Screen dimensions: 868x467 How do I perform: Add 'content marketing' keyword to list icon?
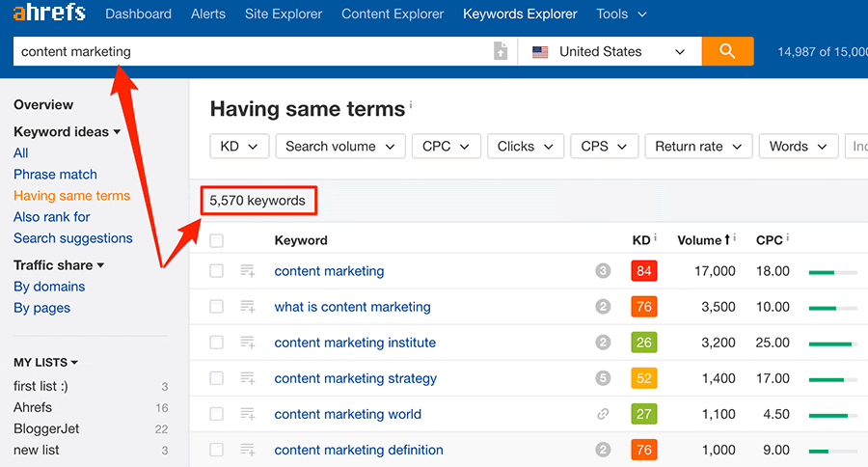click(248, 271)
